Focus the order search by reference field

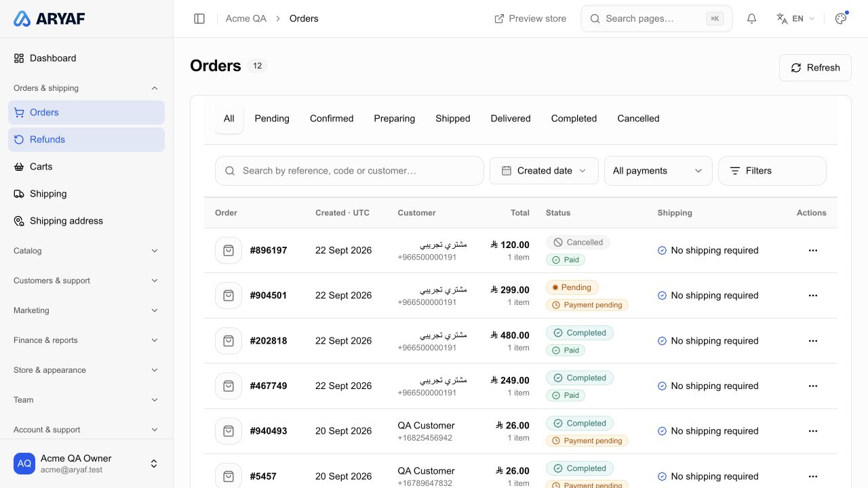(349, 171)
